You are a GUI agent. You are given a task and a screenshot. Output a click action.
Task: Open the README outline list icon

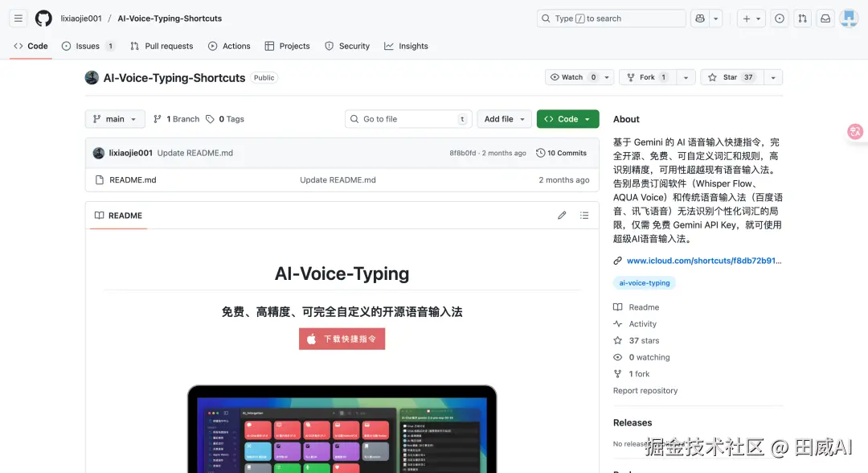[x=584, y=216]
